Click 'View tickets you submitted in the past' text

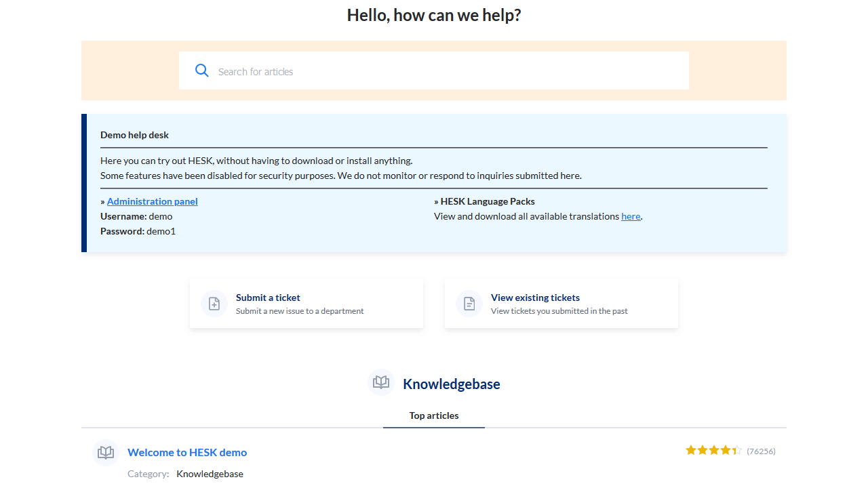click(559, 311)
